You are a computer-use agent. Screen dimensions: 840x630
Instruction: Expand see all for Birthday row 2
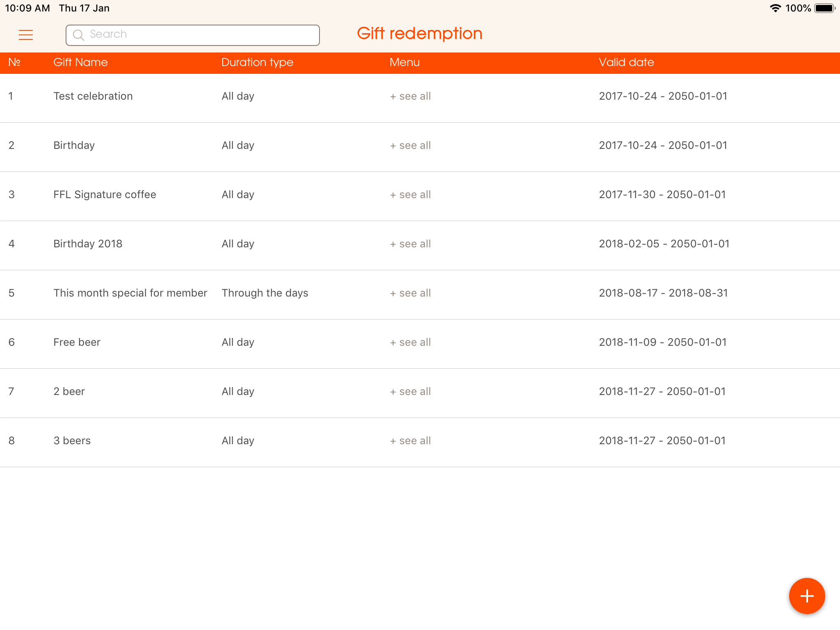(x=410, y=146)
